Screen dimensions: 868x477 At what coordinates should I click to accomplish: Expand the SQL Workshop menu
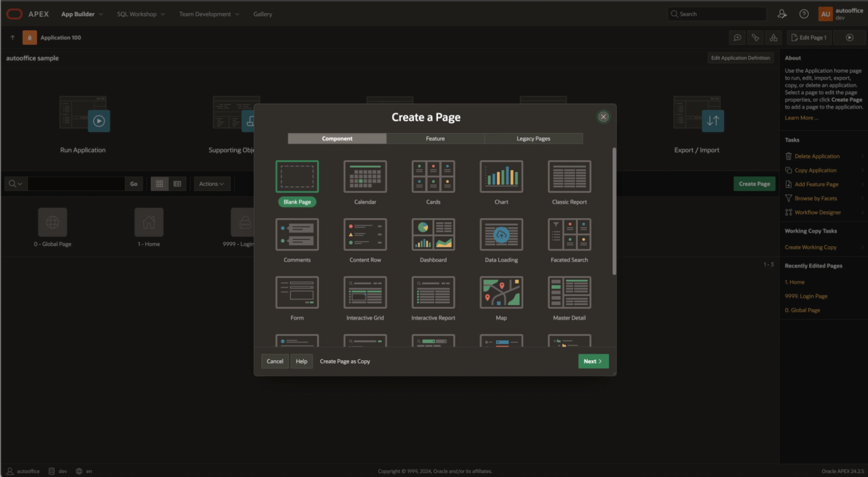click(x=141, y=14)
